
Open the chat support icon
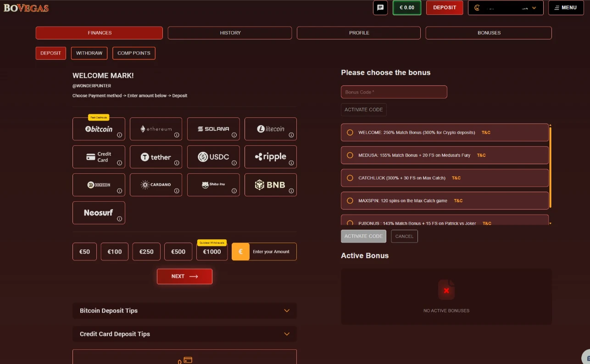380,7
